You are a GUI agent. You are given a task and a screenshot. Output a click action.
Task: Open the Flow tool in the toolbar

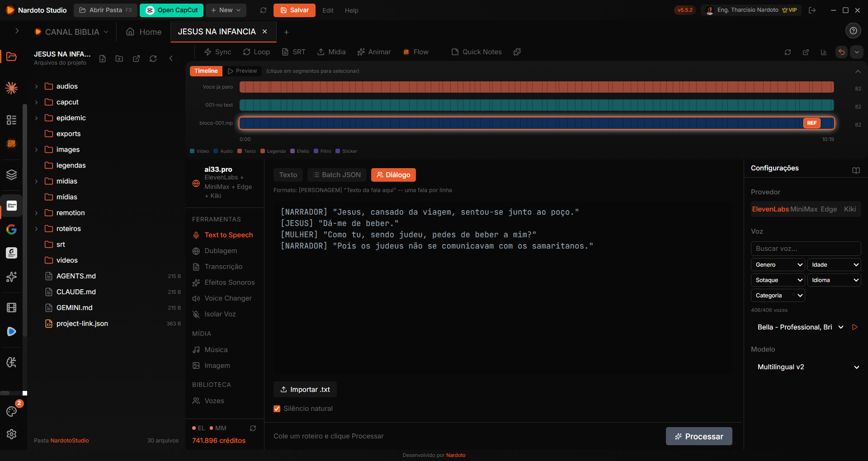pyautogui.click(x=415, y=52)
